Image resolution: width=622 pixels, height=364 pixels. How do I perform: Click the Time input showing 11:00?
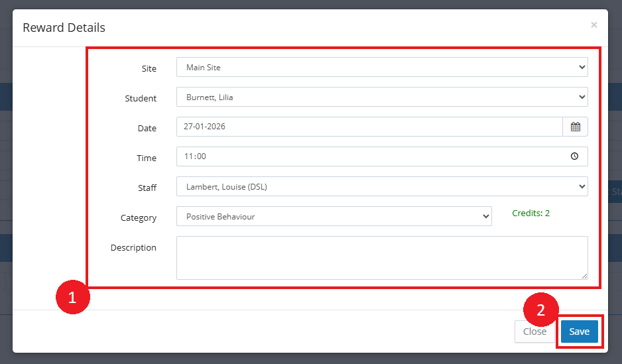[382, 156]
